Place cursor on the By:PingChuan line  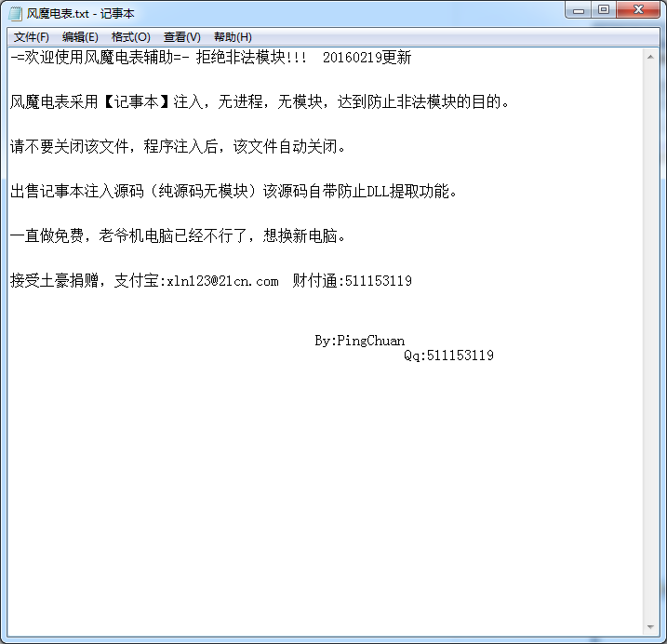[359, 341]
